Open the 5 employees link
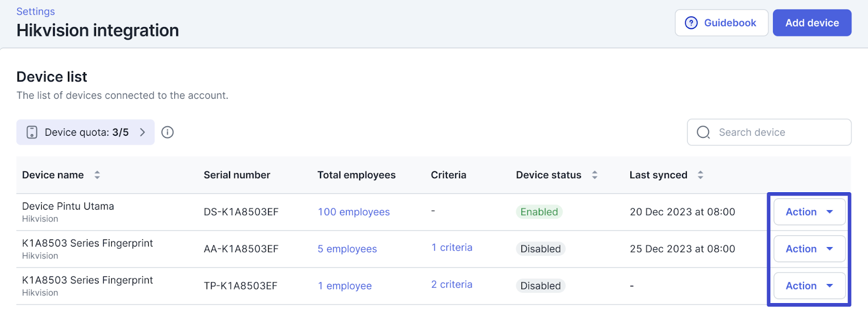The image size is (868, 334). (x=347, y=249)
